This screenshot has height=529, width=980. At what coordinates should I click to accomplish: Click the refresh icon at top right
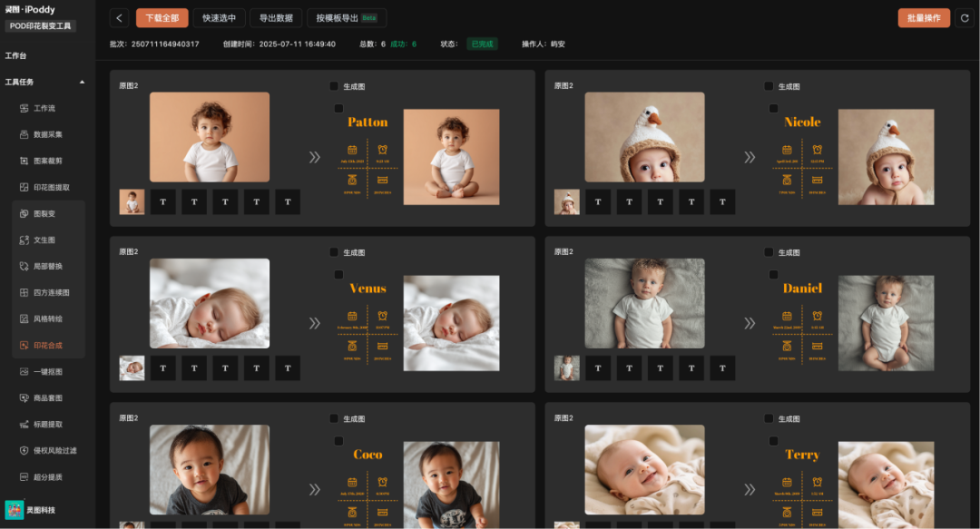[964, 18]
